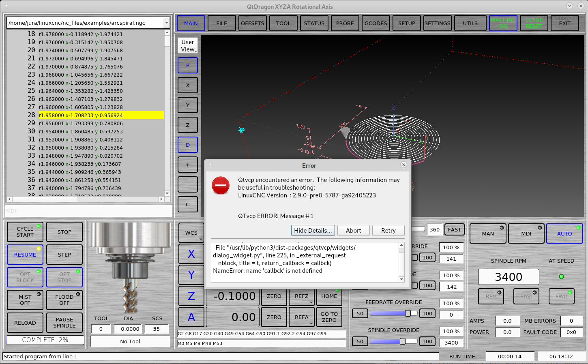Switch to AUTO mode

564,233
